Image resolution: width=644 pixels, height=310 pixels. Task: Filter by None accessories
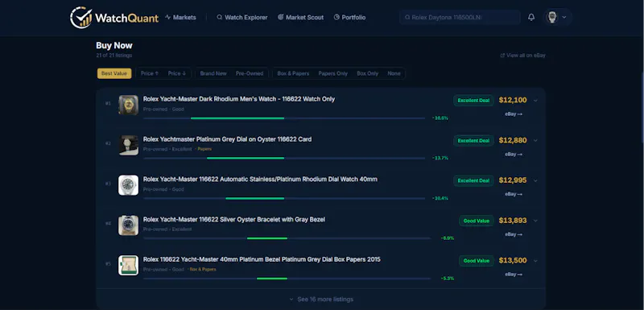[394, 73]
